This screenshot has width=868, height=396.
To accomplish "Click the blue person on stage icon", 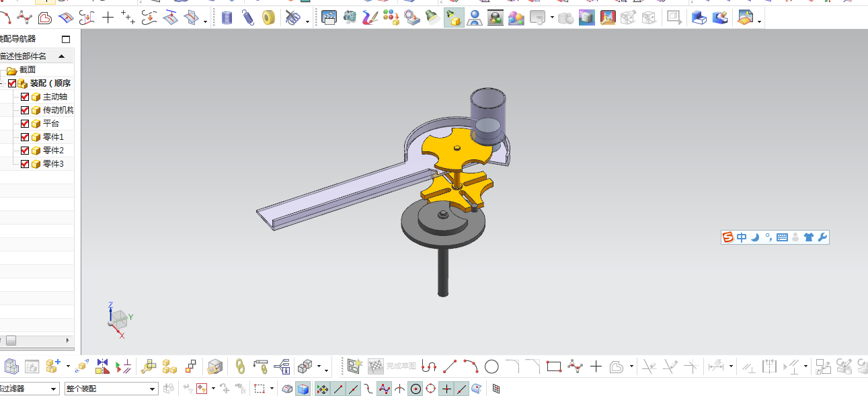I will click(x=475, y=18).
